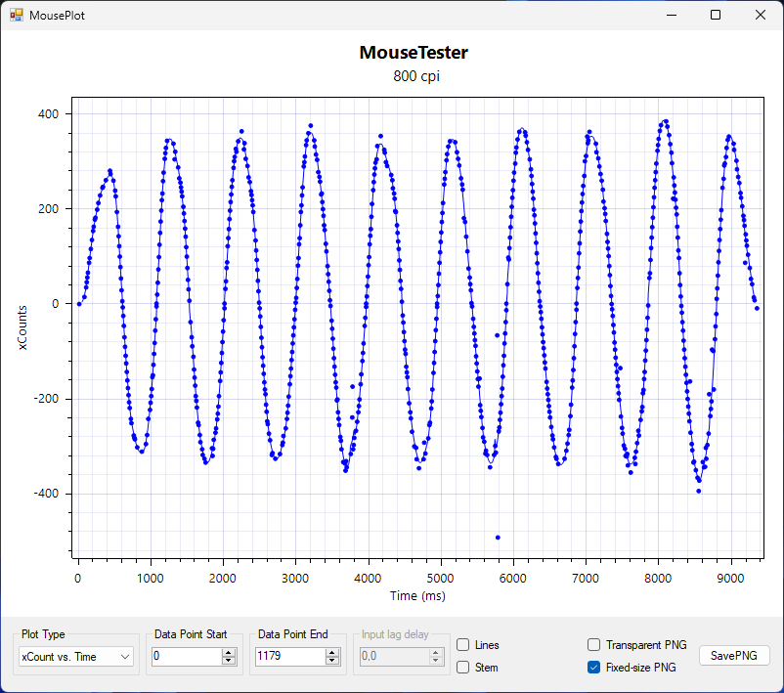Click the xCounts axis label
The image size is (784, 693).
(x=22, y=327)
